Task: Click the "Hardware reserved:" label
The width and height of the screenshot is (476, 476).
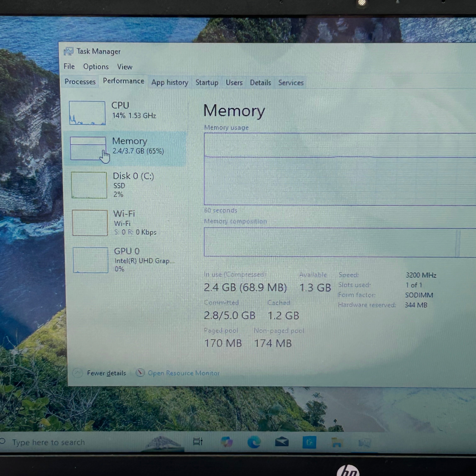Action: pos(367,305)
